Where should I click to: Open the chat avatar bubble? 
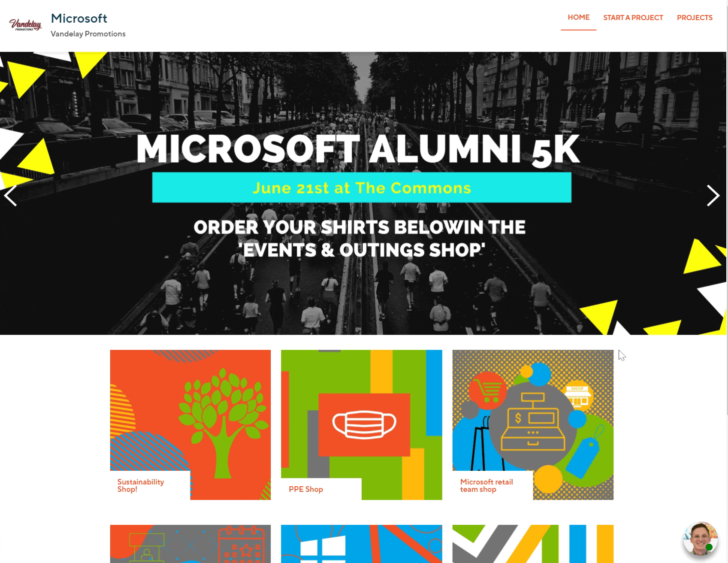700,539
